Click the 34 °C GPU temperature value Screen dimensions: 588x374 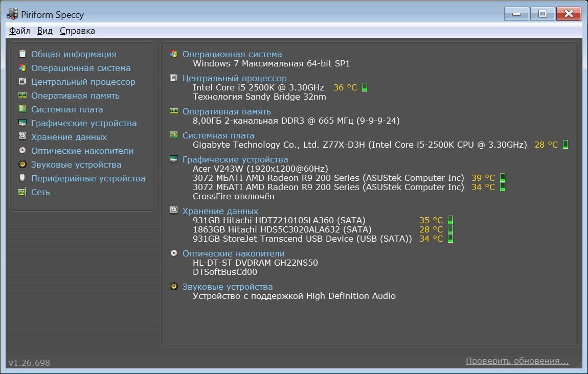coord(483,187)
